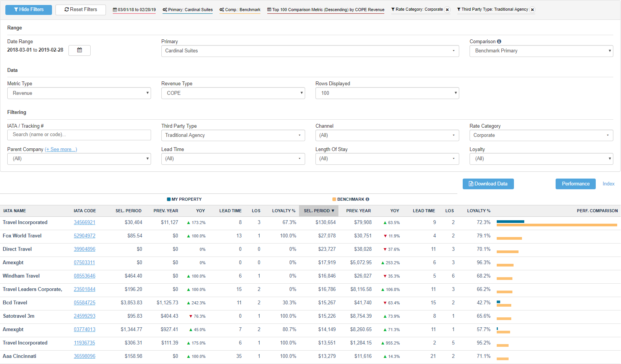Switch to the Index view
This screenshot has height=364, width=621.
point(608,184)
